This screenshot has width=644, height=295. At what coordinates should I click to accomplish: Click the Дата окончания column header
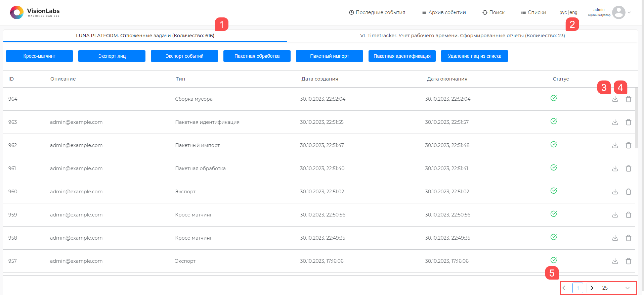click(x=447, y=79)
